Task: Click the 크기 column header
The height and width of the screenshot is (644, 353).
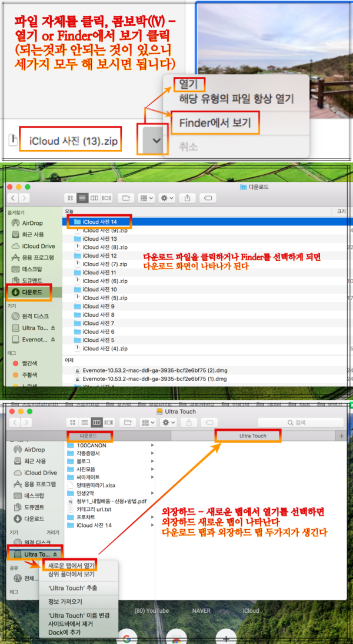Action: tap(340, 211)
